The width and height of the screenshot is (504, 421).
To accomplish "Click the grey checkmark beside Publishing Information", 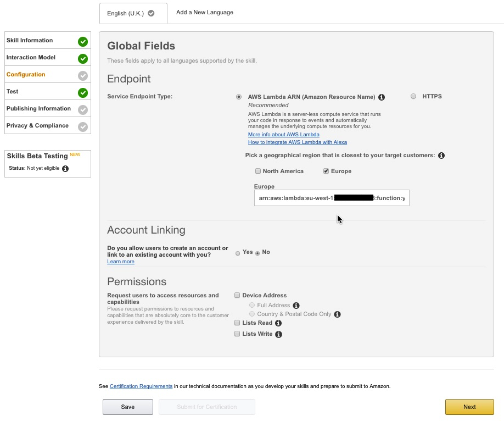I will (83, 110).
